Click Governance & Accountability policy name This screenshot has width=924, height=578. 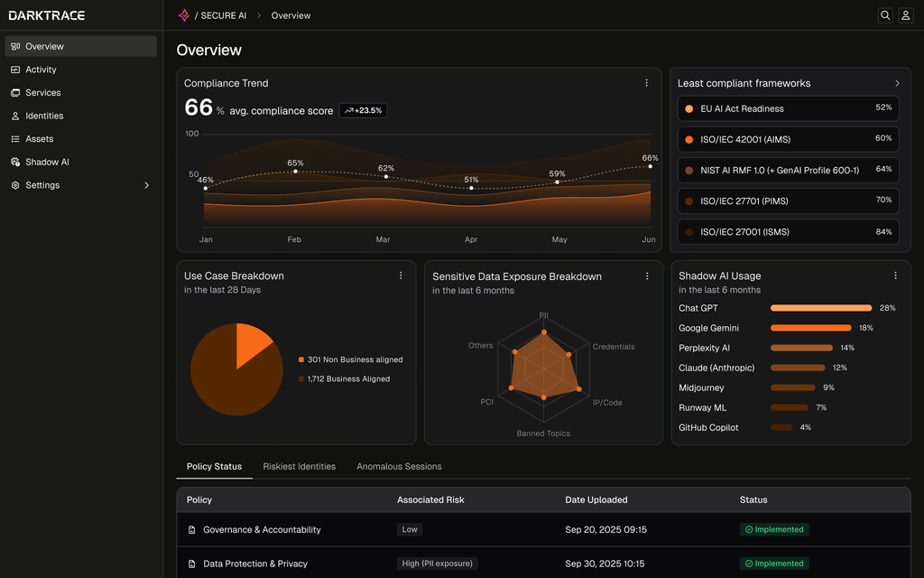click(263, 529)
